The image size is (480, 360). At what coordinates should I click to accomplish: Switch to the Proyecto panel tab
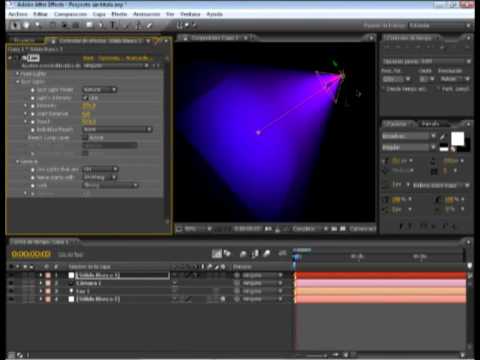(x=25, y=41)
